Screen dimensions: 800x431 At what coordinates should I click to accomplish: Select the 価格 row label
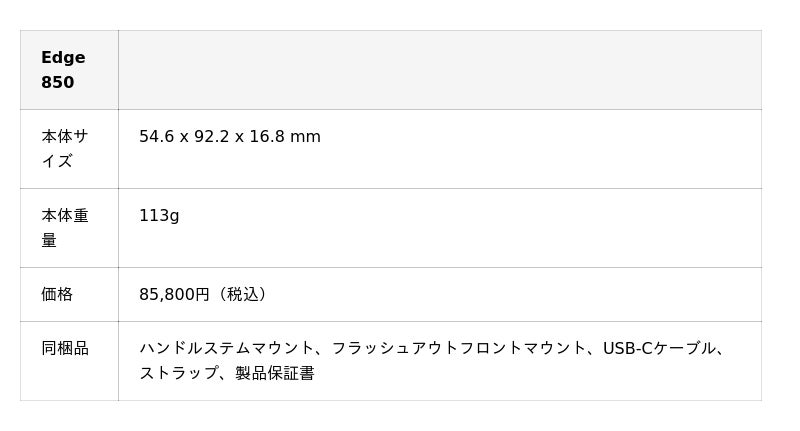point(57,295)
